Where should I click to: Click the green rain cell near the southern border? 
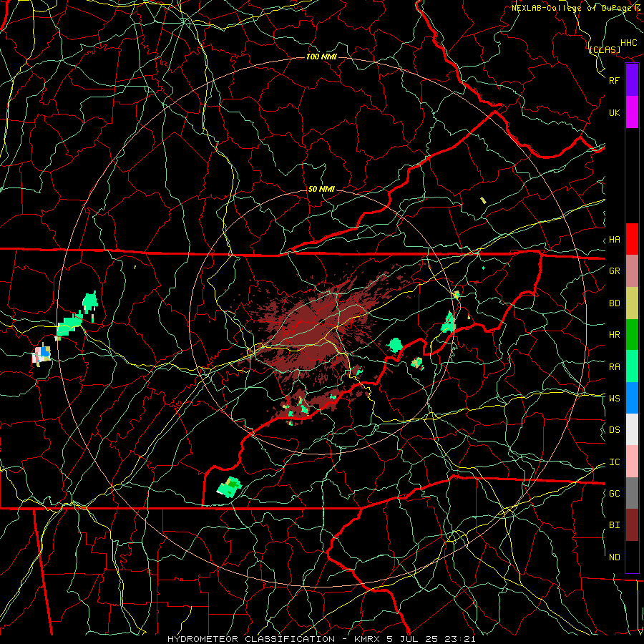[x=230, y=487]
